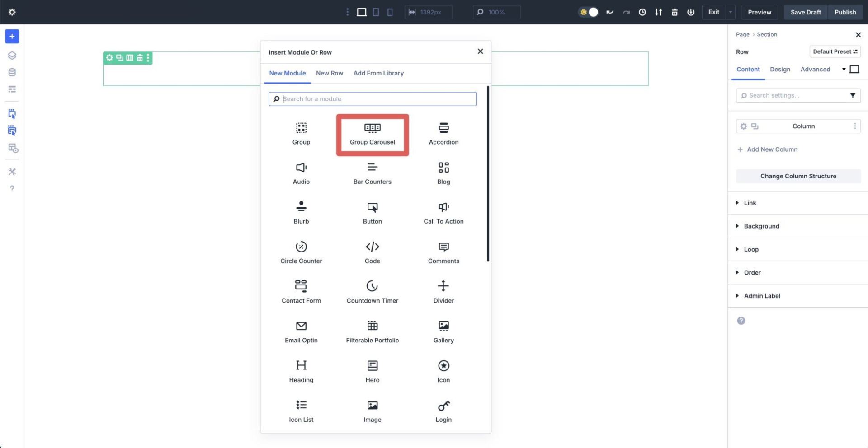Select the Group Carousel module

372,134
